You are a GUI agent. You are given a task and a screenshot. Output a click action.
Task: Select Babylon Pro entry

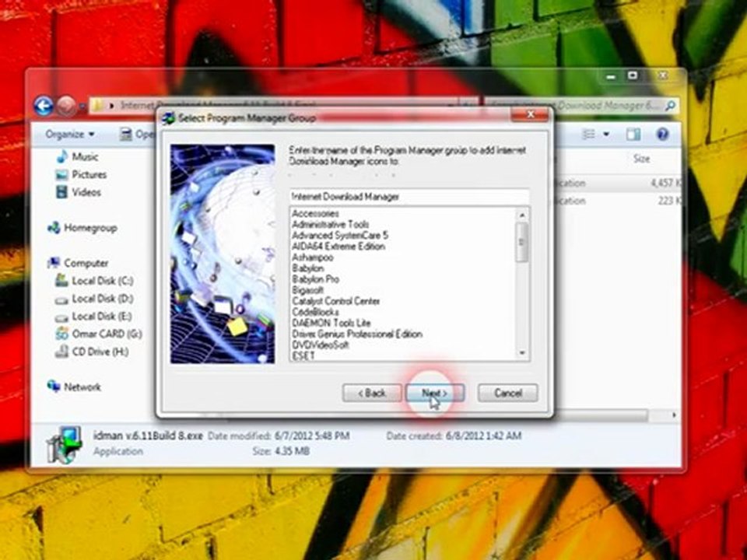315,279
